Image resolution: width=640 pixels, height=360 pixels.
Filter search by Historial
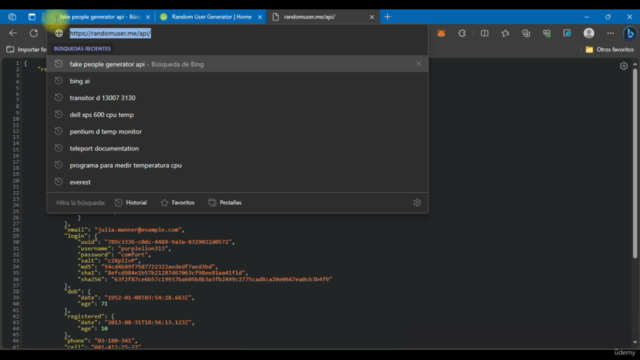click(131, 202)
